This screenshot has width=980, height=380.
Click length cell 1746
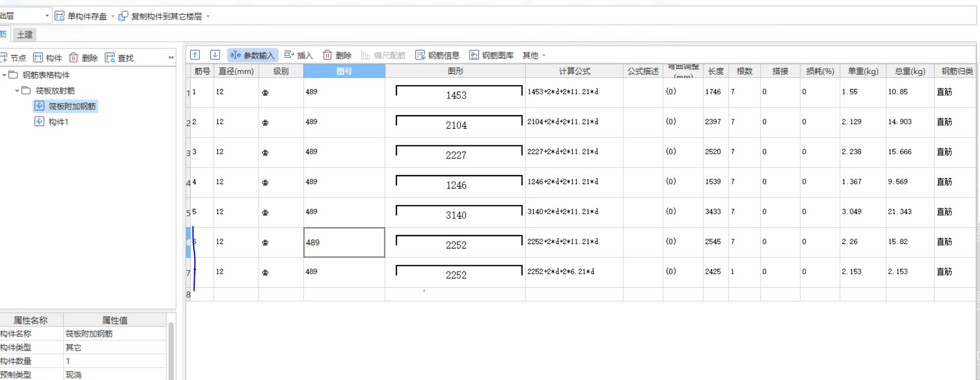[715, 92]
